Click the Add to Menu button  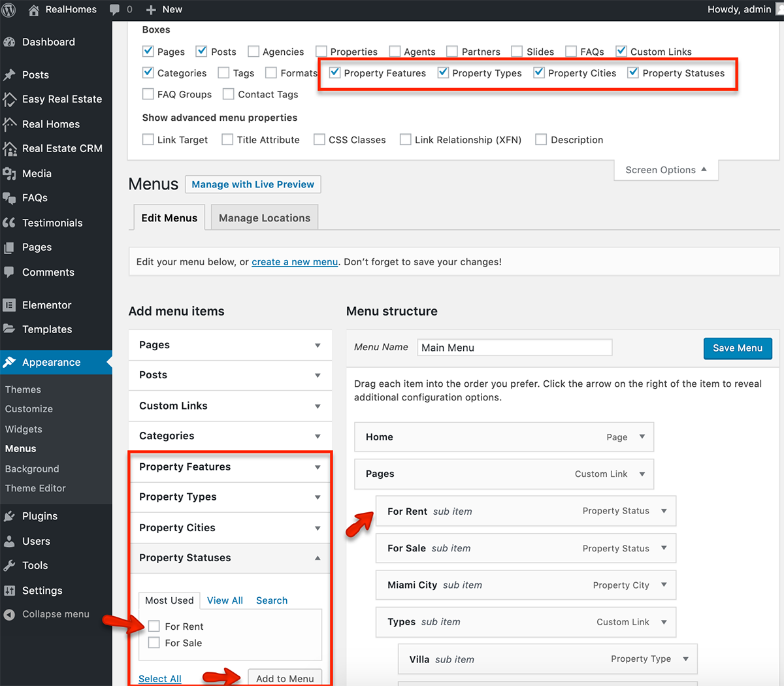click(x=285, y=678)
